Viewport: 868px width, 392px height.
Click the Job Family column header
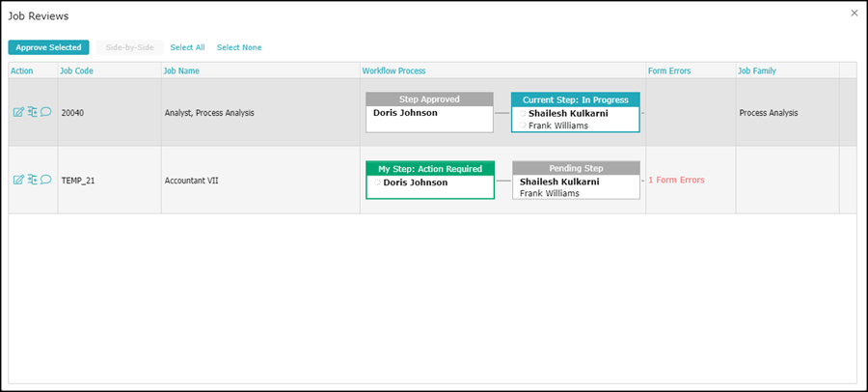point(757,70)
